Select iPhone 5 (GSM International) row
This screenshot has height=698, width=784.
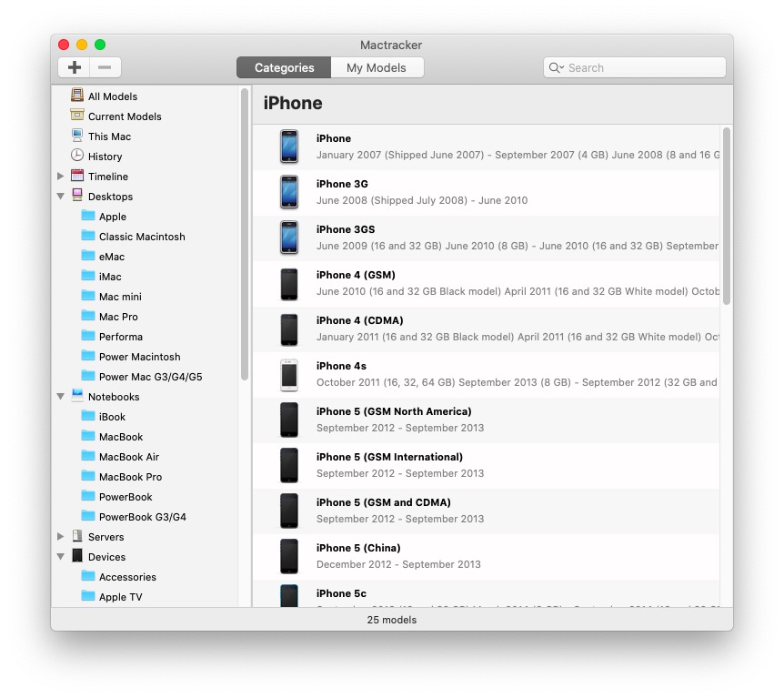coord(486,465)
